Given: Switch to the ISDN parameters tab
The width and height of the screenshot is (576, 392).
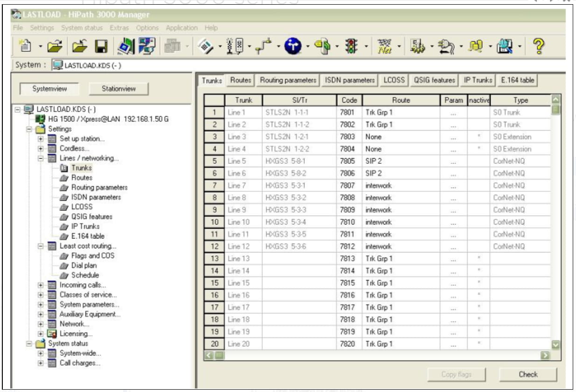Looking at the screenshot, I should pos(350,80).
